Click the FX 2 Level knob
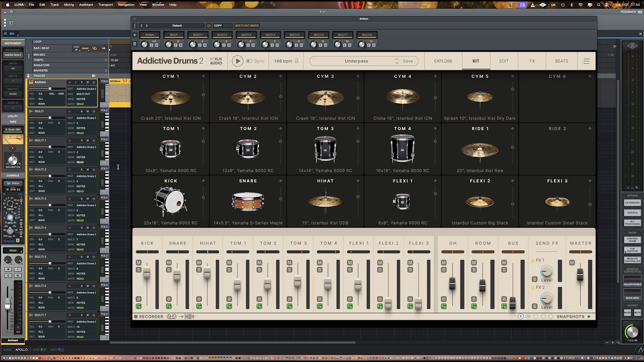This screenshot has height=362, width=644. pyautogui.click(x=546, y=299)
